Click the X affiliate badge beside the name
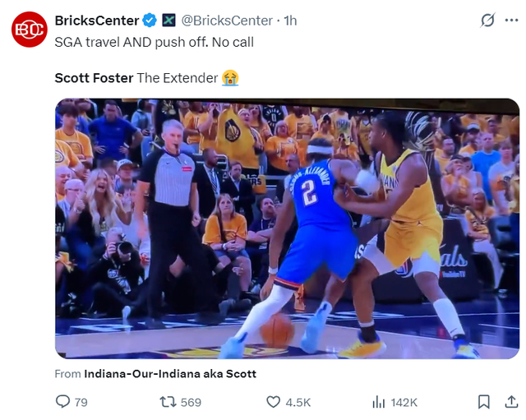The width and height of the screenshot is (526, 420). (x=168, y=20)
